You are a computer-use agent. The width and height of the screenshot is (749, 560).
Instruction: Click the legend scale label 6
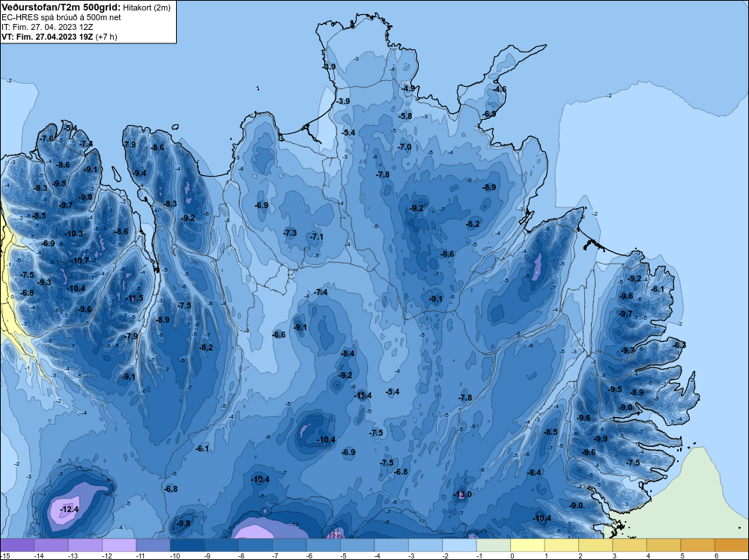coord(715,556)
